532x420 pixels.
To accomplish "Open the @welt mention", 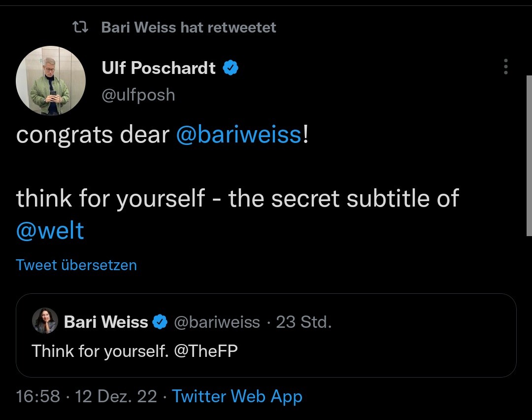I will pyautogui.click(x=50, y=230).
